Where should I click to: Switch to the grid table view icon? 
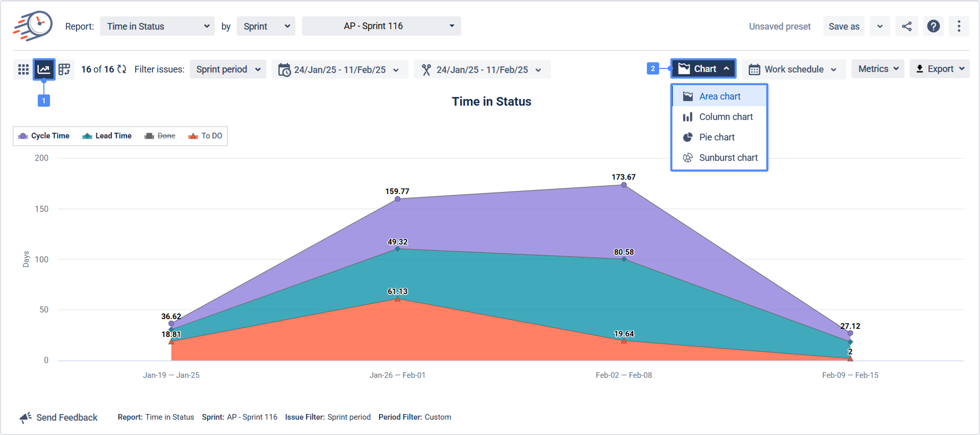[23, 69]
